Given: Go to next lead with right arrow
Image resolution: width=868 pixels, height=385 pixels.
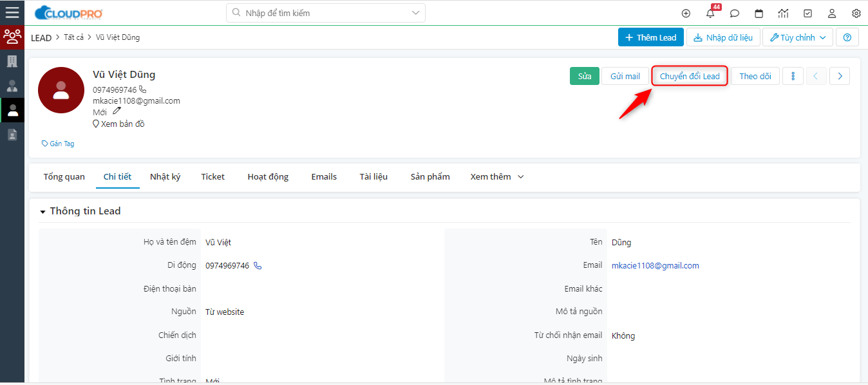Looking at the screenshot, I should 840,76.
